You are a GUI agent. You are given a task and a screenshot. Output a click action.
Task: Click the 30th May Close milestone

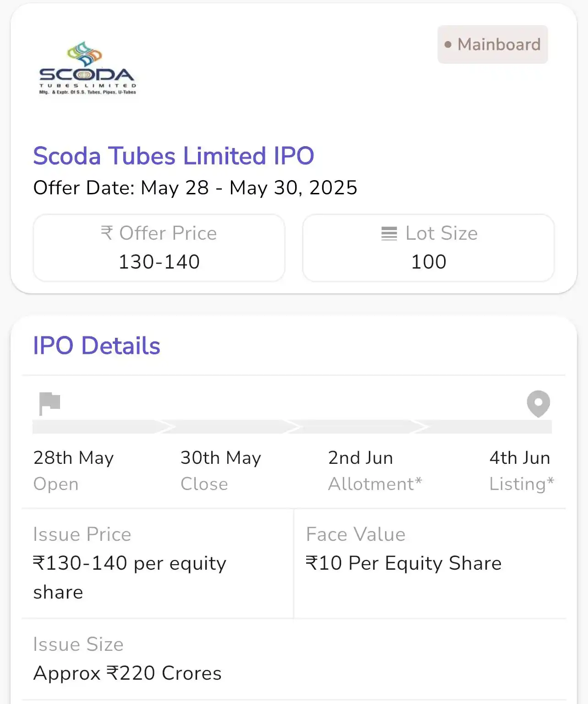pos(221,470)
